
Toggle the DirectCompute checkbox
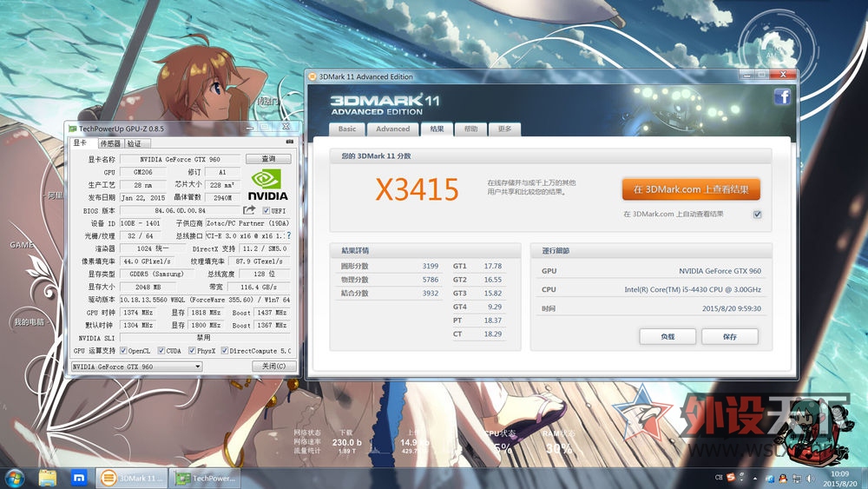point(224,351)
